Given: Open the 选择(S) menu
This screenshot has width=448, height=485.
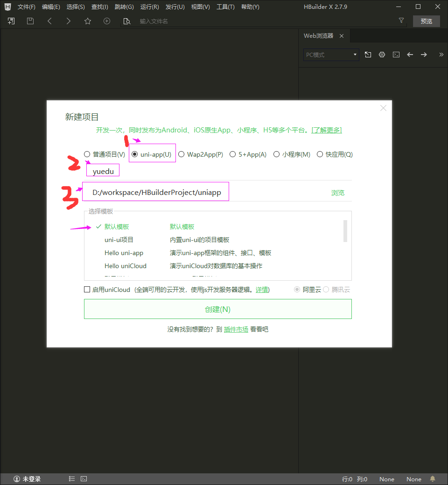Looking at the screenshot, I should click(x=76, y=7).
